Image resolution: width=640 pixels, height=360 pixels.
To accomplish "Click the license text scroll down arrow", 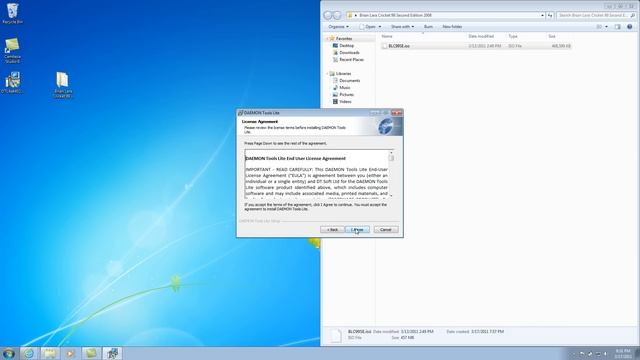I will [x=391, y=196].
